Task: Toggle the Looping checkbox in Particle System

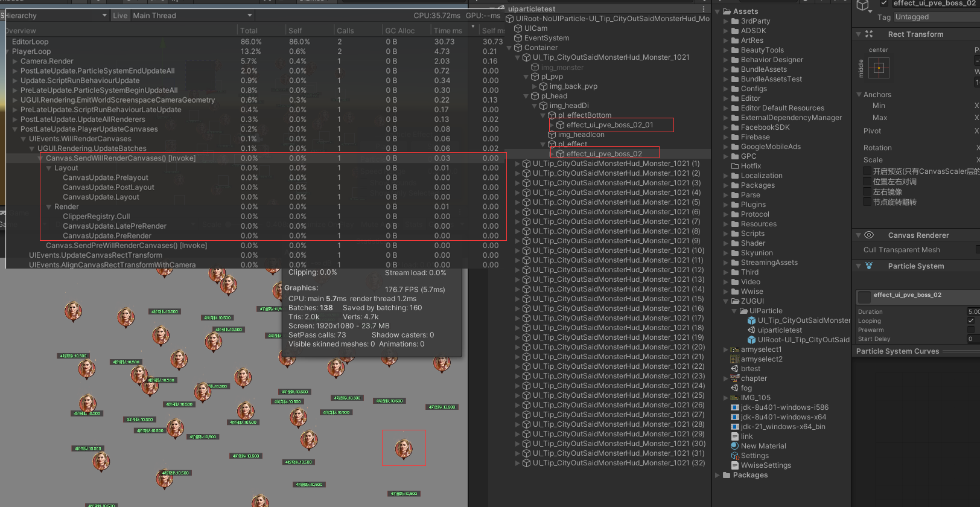Action: coord(971,321)
